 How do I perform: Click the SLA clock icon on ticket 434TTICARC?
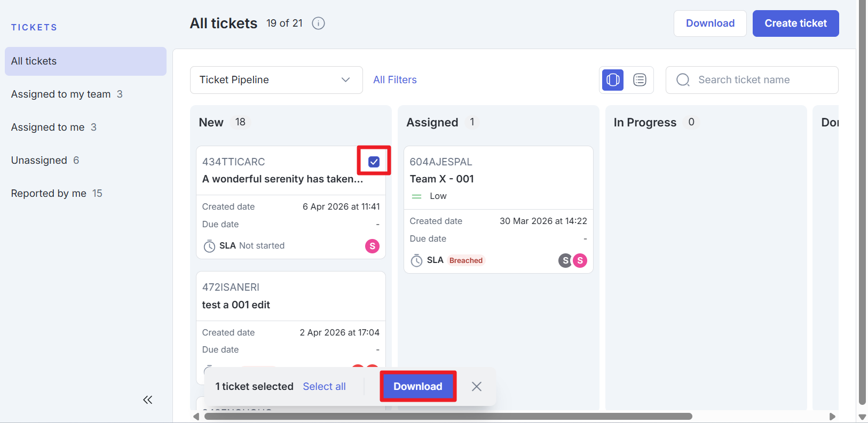coord(209,246)
